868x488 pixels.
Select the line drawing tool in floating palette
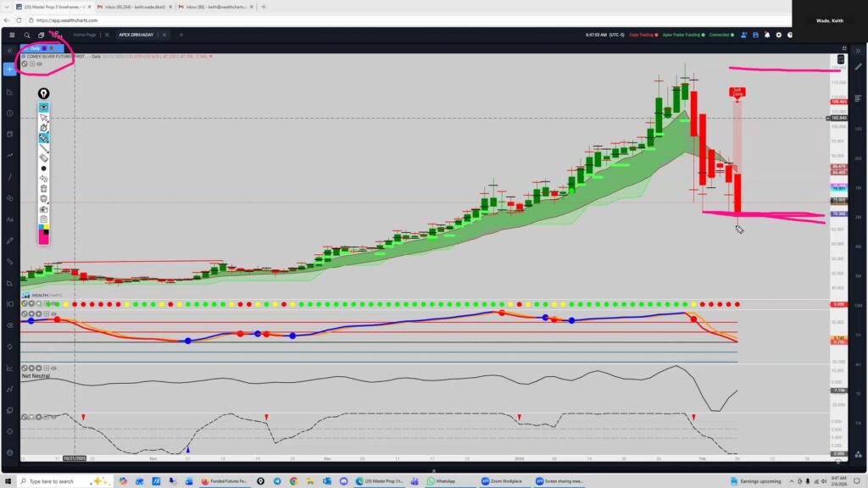pos(43,147)
